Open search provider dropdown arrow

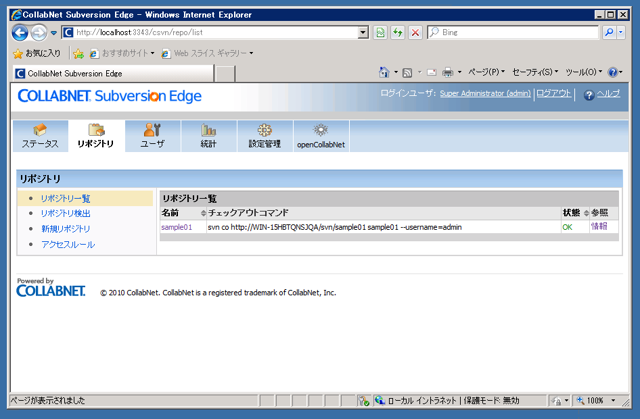tap(621, 32)
